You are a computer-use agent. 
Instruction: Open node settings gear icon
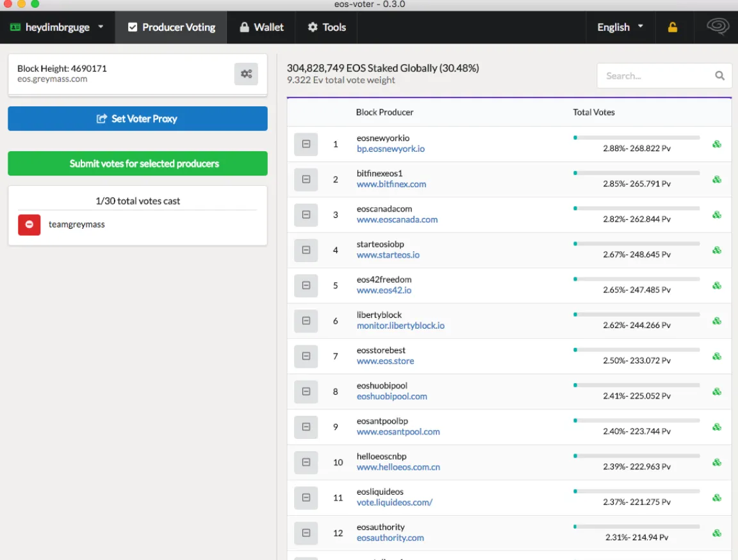[x=246, y=74]
